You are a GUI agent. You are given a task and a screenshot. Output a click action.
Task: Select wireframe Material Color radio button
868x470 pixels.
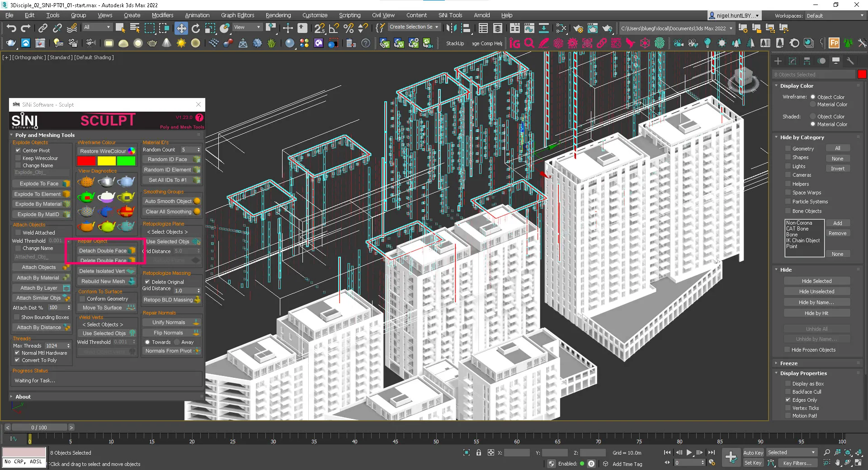click(x=813, y=104)
